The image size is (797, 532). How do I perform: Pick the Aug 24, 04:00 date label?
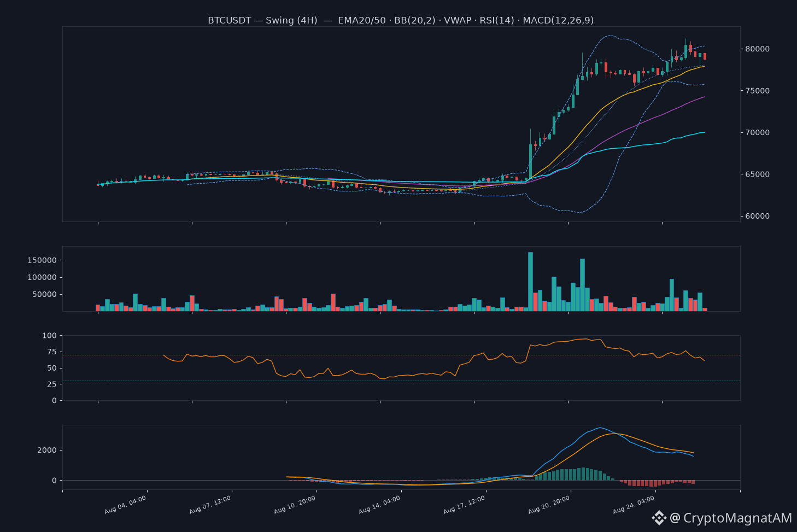[634, 505]
